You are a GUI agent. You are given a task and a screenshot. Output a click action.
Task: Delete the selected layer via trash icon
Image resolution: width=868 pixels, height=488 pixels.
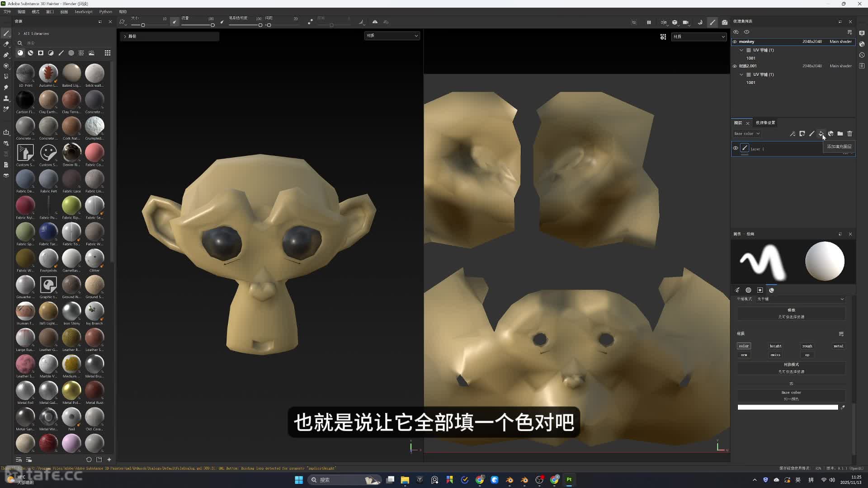850,134
